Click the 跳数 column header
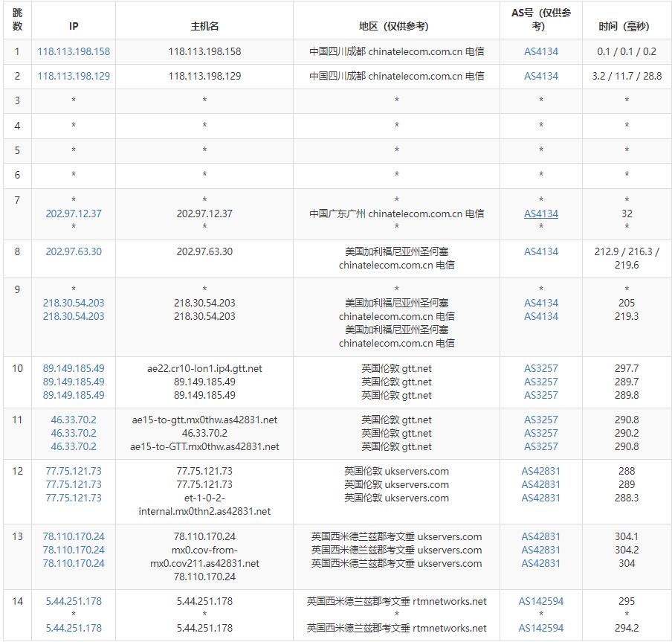Image resolution: width=672 pixels, height=642 pixels. coord(17,20)
